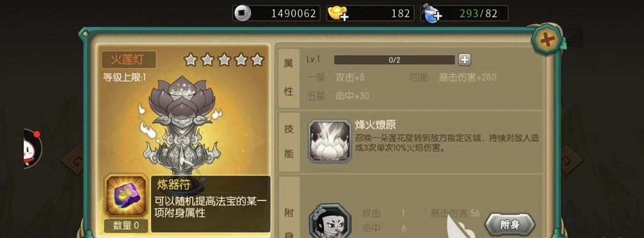Click the mascot avatar at left edge

click(x=32, y=149)
